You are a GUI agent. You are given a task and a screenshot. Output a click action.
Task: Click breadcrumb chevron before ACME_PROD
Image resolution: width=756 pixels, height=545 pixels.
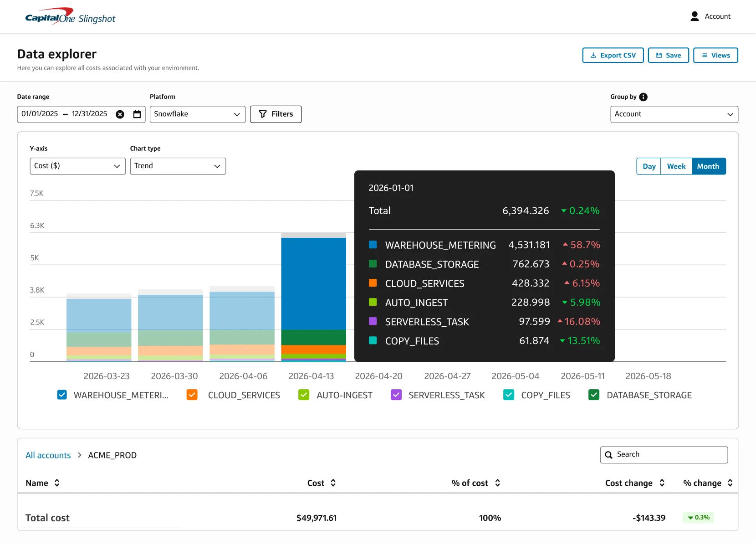click(80, 455)
